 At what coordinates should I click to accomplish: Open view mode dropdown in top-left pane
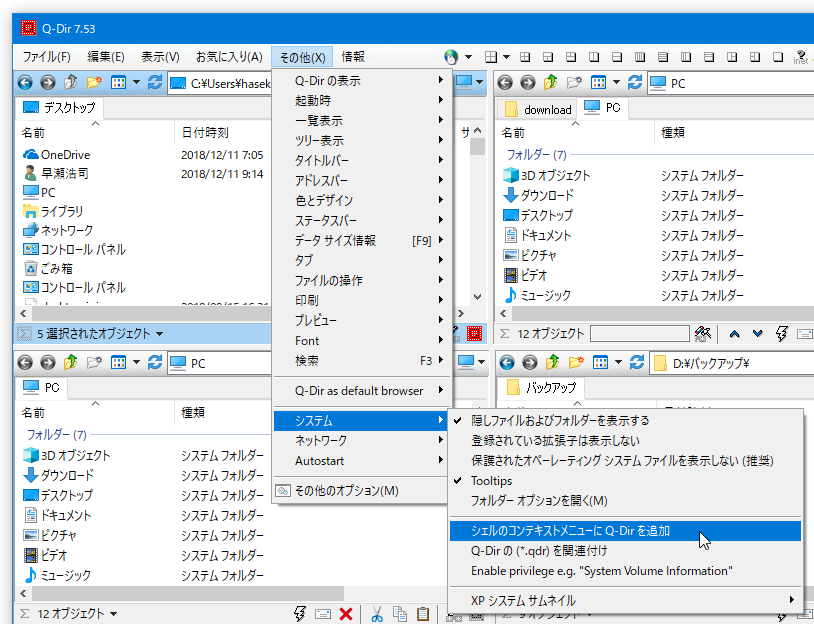(x=137, y=83)
